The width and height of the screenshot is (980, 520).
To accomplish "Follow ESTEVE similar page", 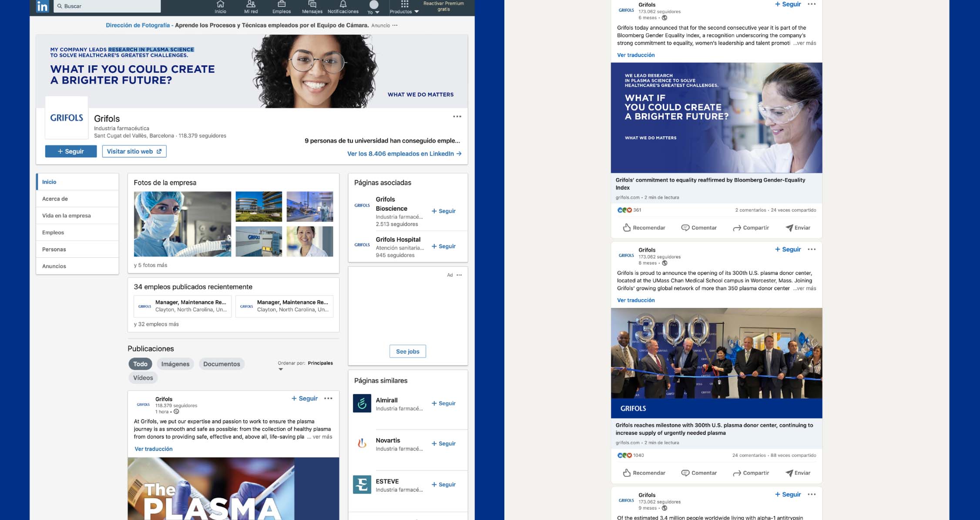I will [x=443, y=484].
